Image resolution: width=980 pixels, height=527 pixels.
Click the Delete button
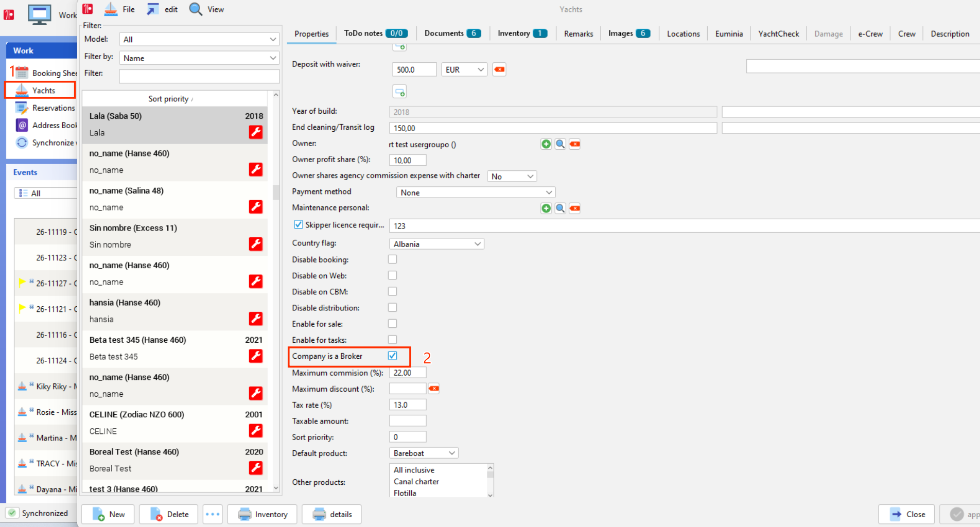click(x=169, y=514)
